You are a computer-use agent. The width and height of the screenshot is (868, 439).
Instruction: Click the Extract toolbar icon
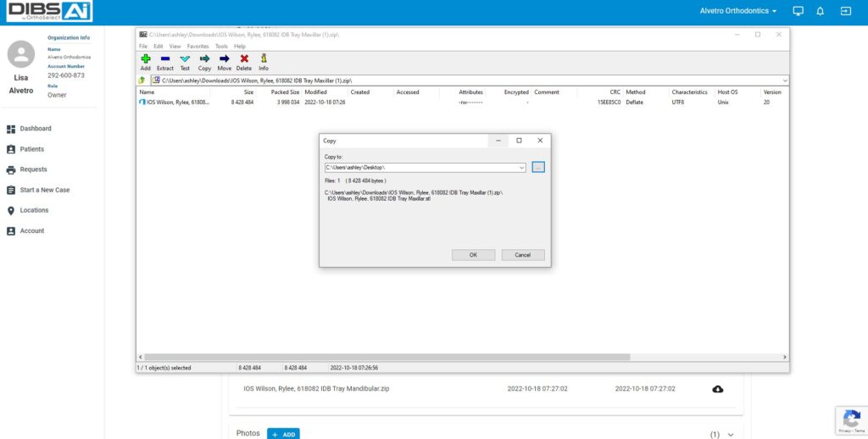[x=164, y=59]
